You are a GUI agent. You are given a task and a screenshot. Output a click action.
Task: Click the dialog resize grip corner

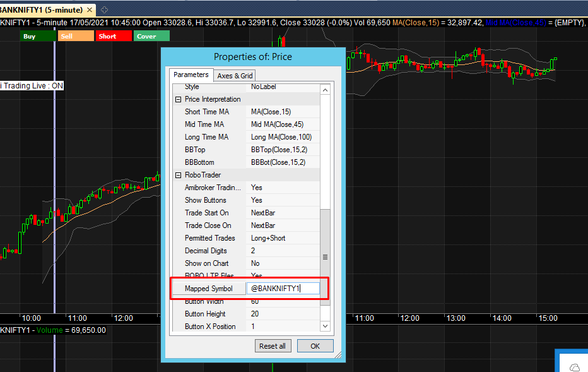(338, 355)
